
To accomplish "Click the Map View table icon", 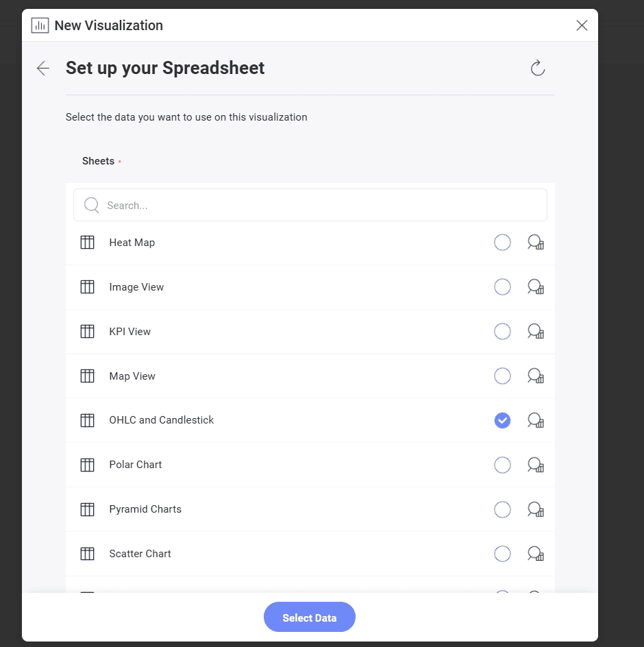I will pyautogui.click(x=87, y=376).
